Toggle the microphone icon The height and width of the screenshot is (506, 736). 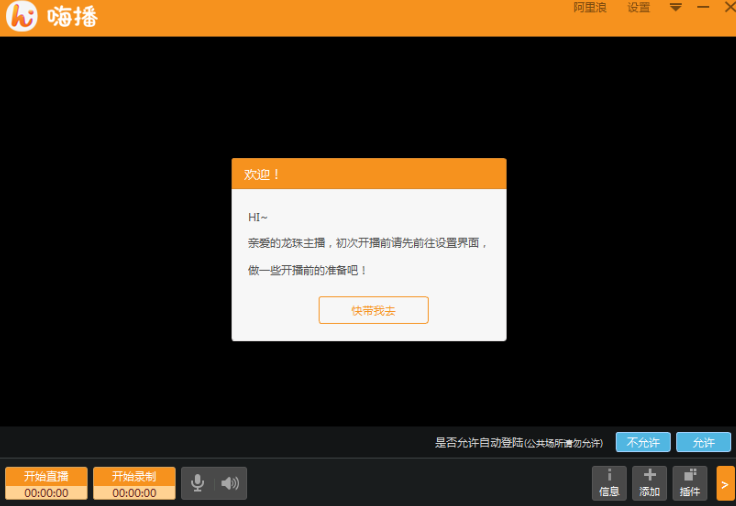point(198,483)
